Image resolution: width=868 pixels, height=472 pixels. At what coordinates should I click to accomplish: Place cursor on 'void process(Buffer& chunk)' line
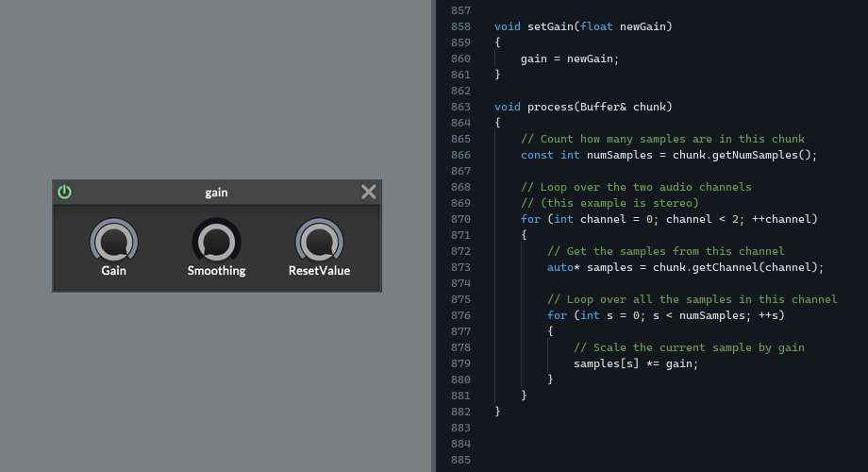point(583,107)
